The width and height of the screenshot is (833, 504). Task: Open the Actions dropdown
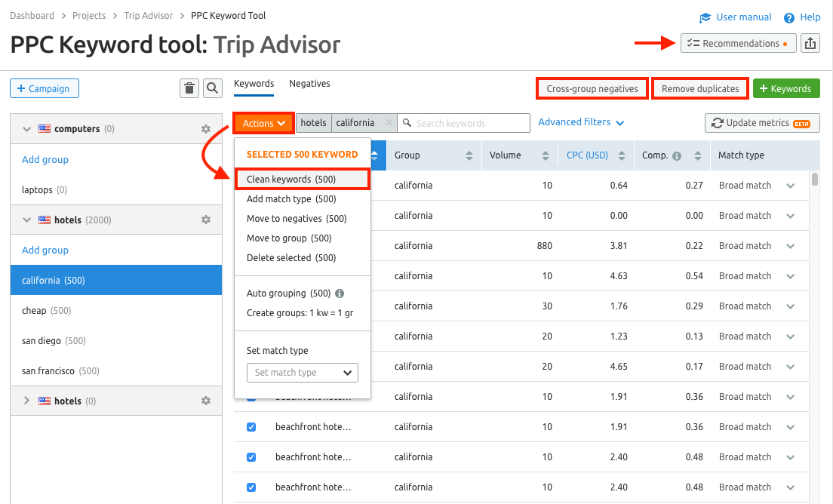[263, 123]
